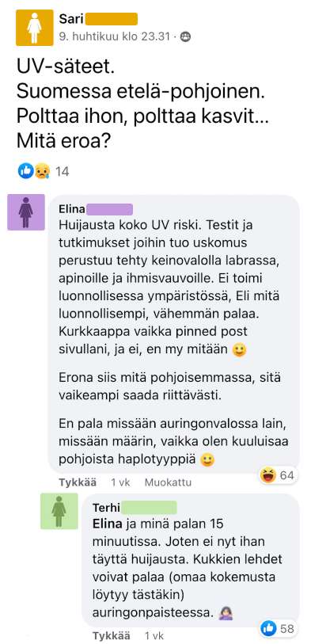Open the post timestamp 9. huhtikuu klo 23.31
330x644 pixels.
pyautogui.click(x=115, y=36)
